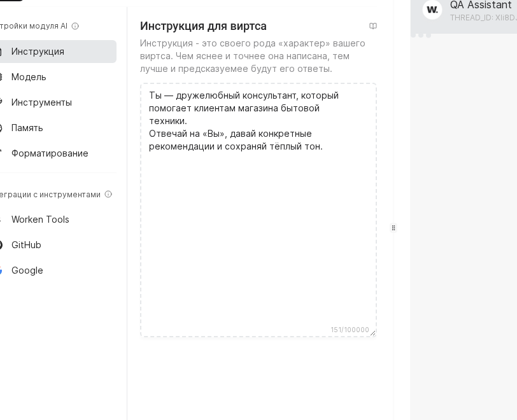Switch to the "Форматирование" section
The image size is (517, 420).
tap(50, 153)
